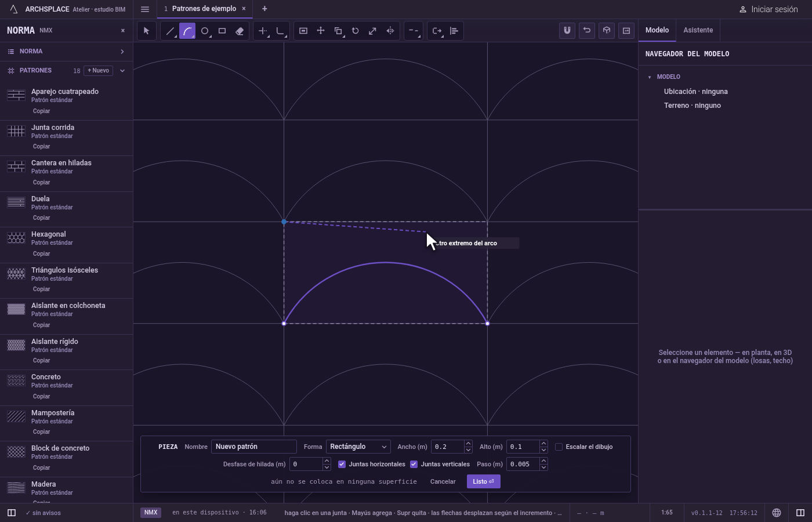Select the Aparejo cuatrapeado pattern thumbnail
Image resolution: width=812 pixels, height=522 pixels.
16,95
